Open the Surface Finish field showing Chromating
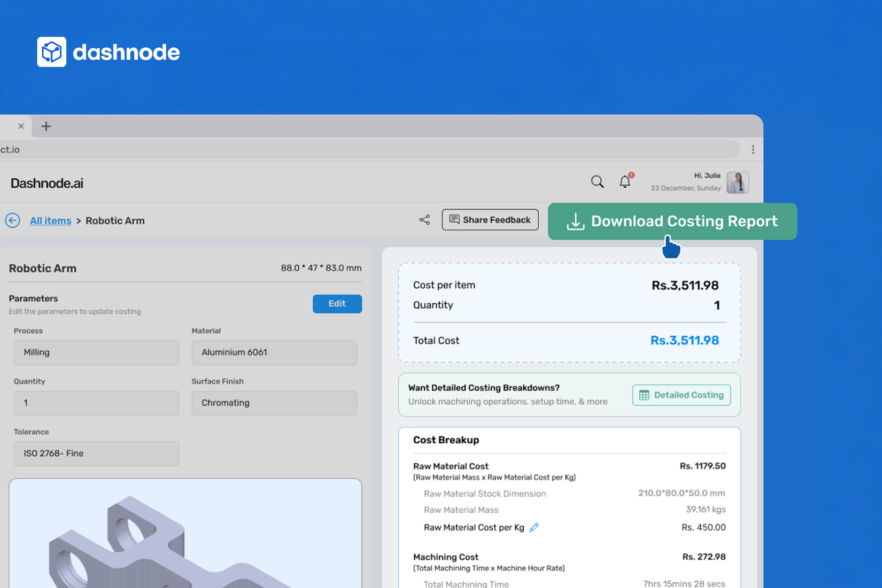882x588 pixels. (x=274, y=403)
